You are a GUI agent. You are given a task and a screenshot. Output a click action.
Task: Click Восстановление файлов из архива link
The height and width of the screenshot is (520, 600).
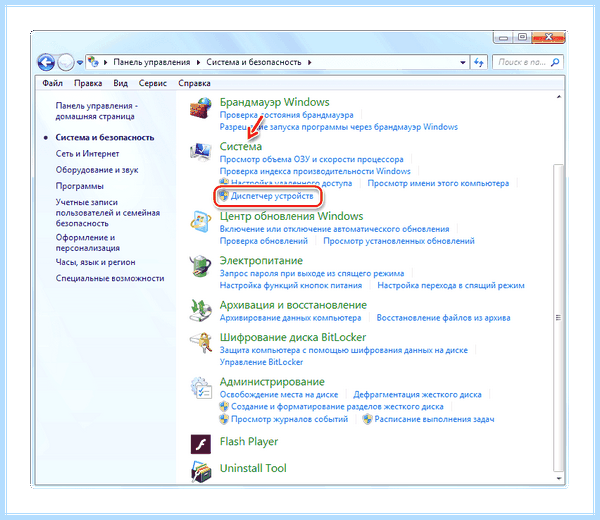coord(443,318)
